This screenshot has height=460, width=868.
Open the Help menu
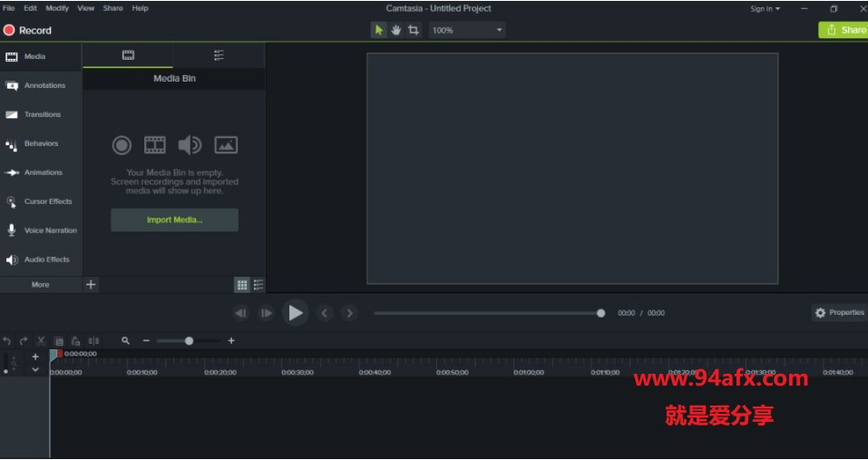tap(140, 8)
